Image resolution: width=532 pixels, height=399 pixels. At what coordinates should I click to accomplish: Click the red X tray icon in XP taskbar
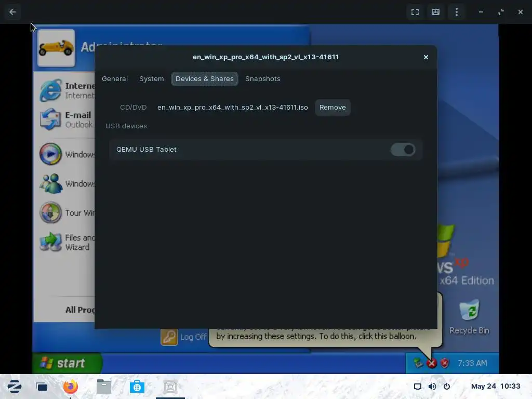[432, 363]
